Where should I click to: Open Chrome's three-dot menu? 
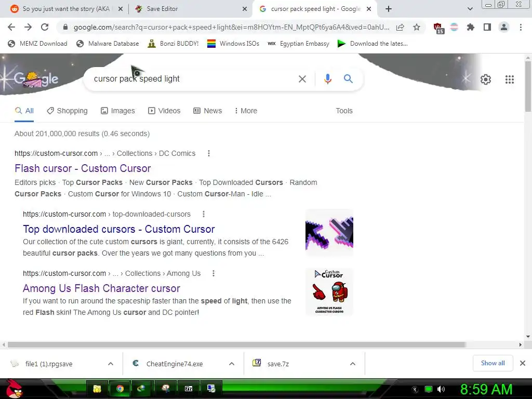[x=521, y=27]
